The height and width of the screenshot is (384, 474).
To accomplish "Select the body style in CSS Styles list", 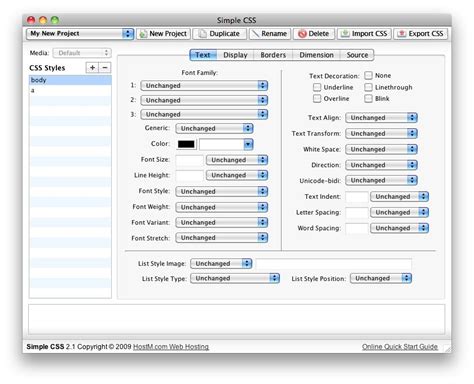I will [x=70, y=80].
